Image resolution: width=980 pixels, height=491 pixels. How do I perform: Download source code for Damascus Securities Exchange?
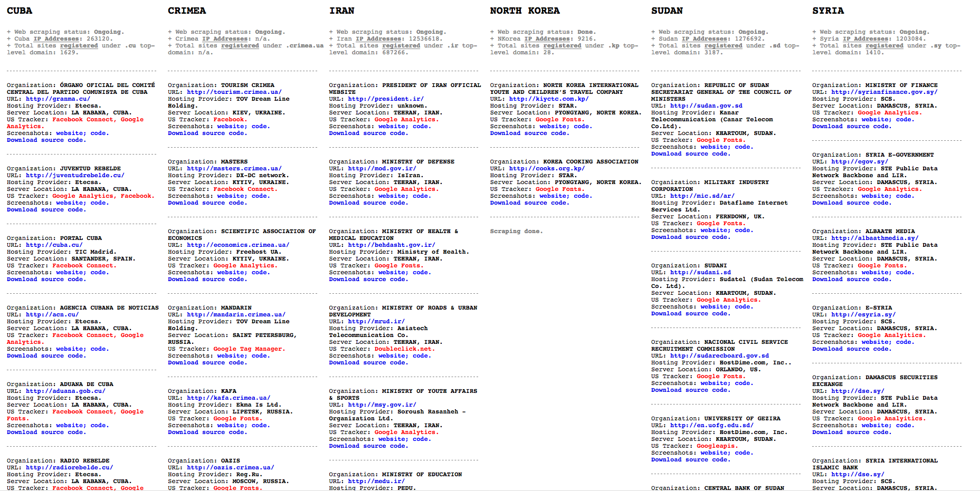pyautogui.click(x=851, y=432)
